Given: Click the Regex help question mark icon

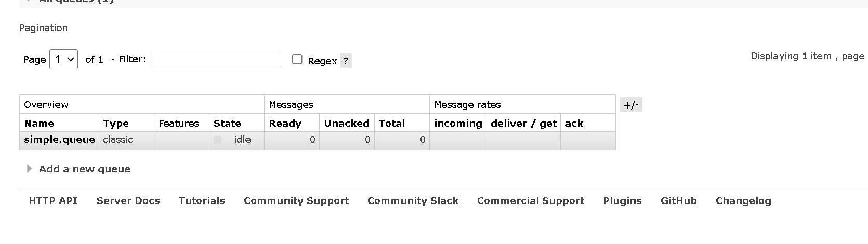Looking at the screenshot, I should 346,61.
